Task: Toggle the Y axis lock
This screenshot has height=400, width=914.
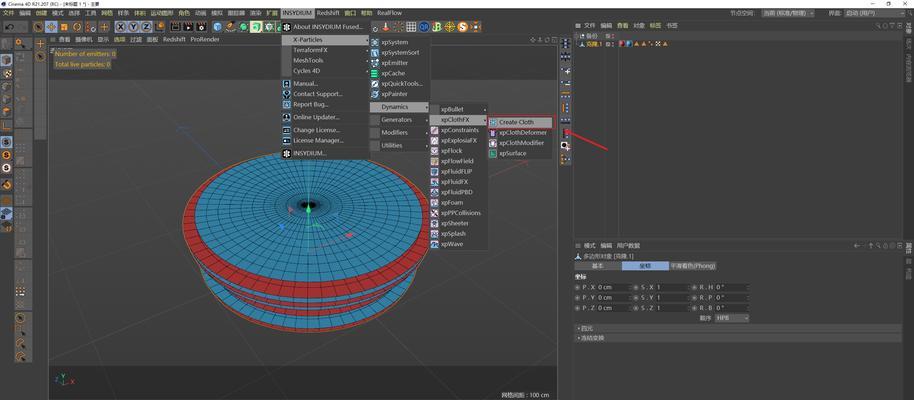Action: (133, 27)
